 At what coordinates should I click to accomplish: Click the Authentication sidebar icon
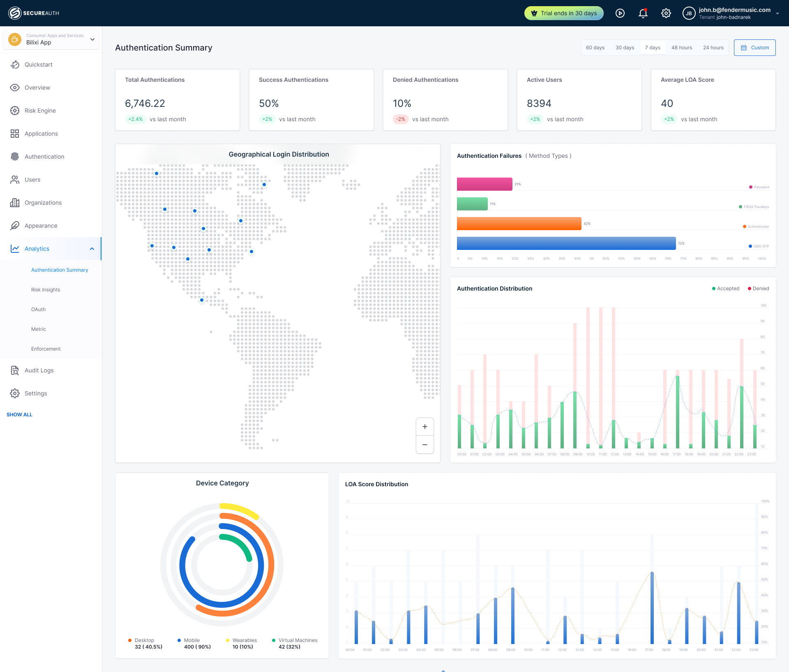15,157
